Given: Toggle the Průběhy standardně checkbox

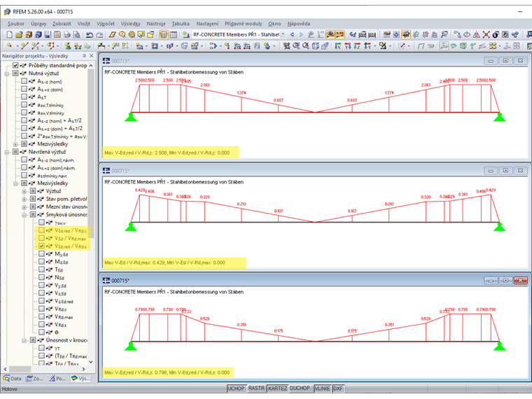Looking at the screenshot, I should click(x=15, y=65).
